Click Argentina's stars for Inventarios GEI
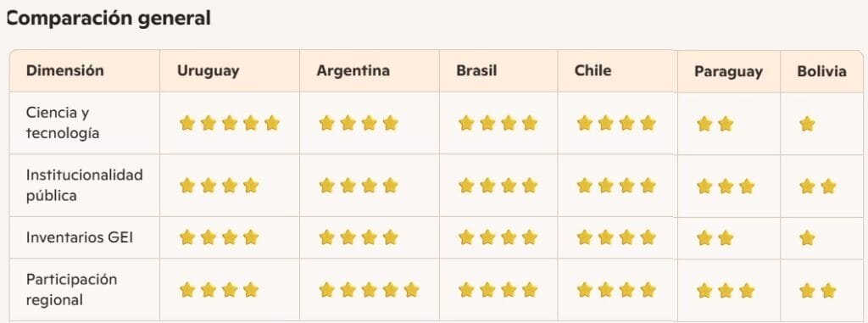This screenshot has width=868, height=323. coord(359,237)
